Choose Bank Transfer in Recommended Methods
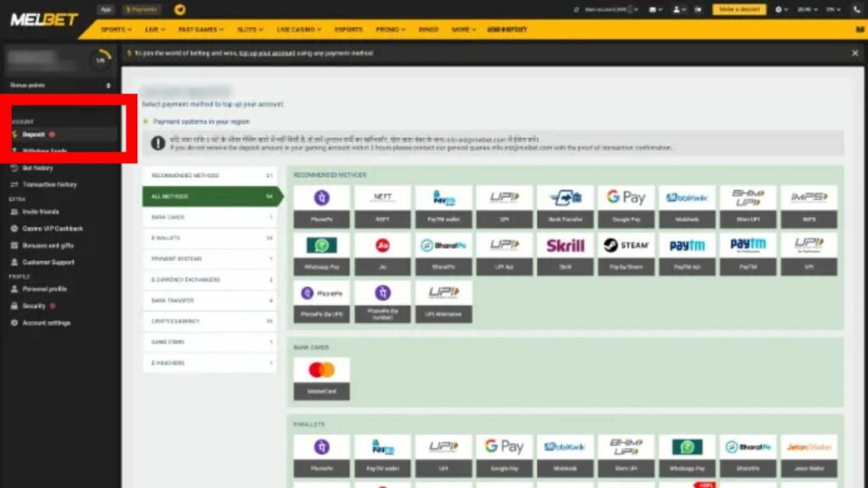This screenshot has width=868, height=488. [565, 207]
